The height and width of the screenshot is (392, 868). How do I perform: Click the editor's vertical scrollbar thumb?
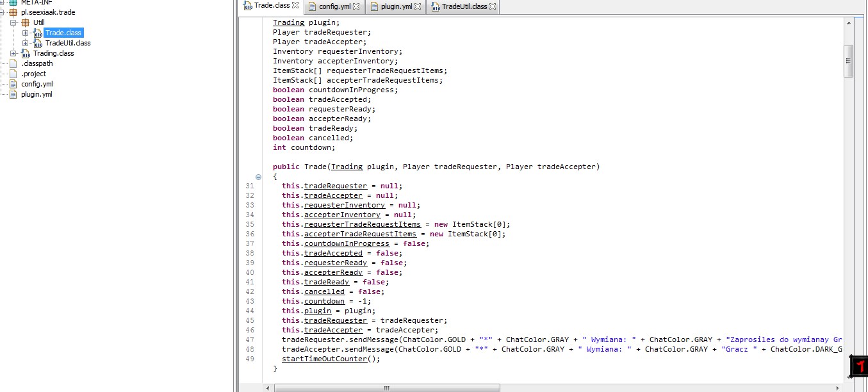(x=849, y=61)
